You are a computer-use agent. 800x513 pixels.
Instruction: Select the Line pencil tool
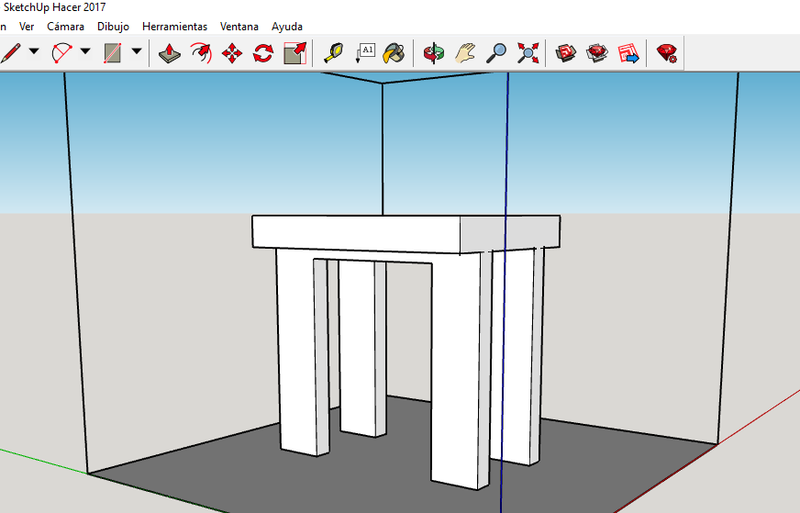[x=10, y=53]
